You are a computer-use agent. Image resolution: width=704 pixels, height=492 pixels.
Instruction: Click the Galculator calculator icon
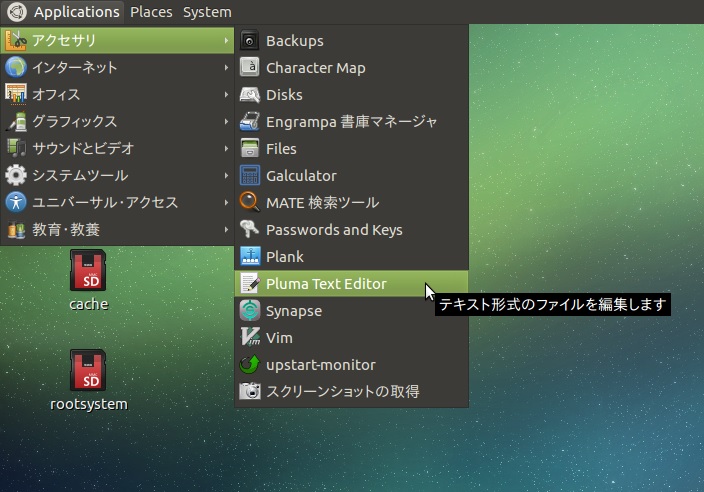pyautogui.click(x=250, y=176)
